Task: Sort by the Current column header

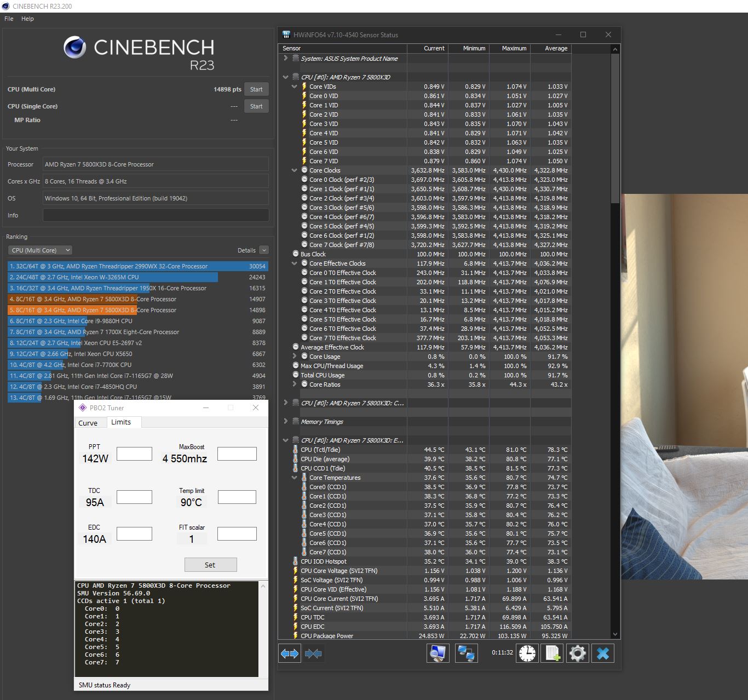Action: coord(428,48)
